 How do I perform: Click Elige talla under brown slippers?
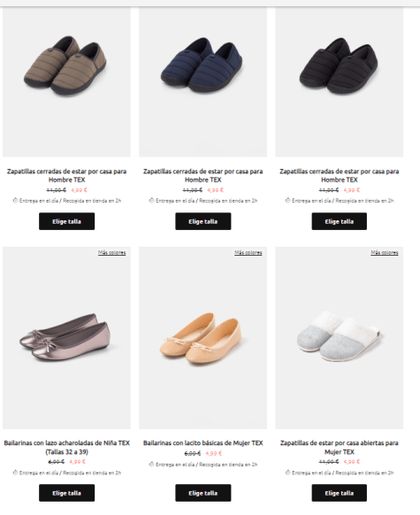66,221
